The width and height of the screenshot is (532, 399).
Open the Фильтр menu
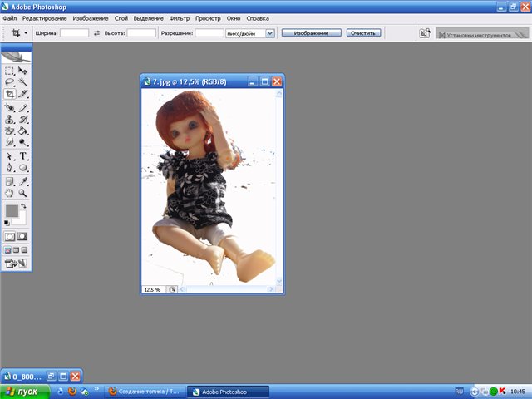(x=180, y=17)
